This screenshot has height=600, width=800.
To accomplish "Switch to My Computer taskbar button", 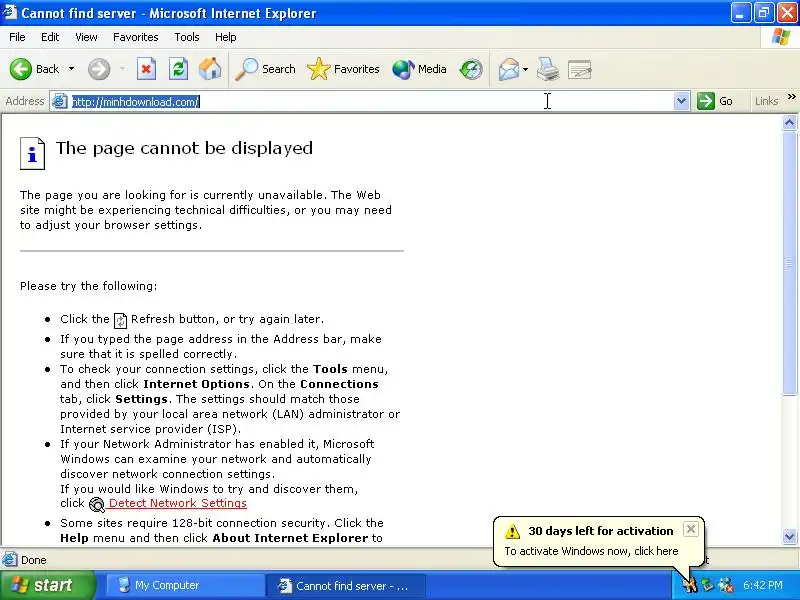I will (x=184, y=585).
